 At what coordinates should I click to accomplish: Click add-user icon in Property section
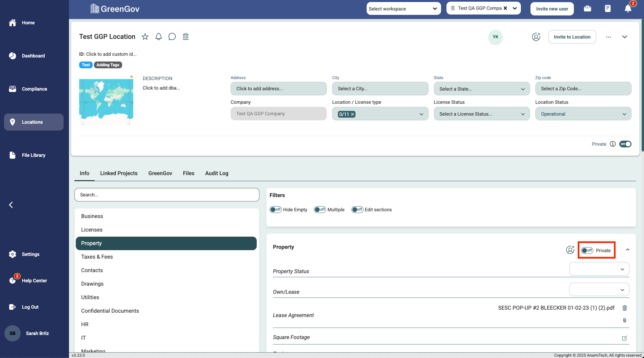coord(570,250)
